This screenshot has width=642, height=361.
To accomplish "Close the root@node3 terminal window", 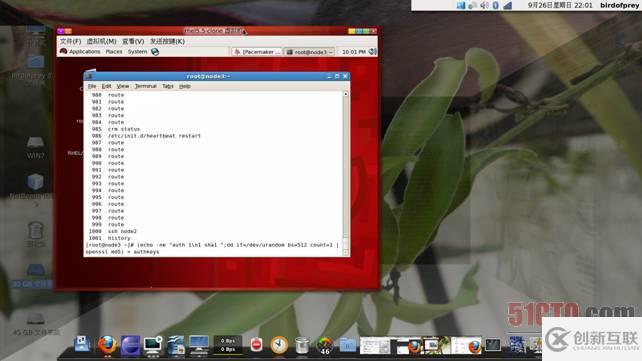I will pyautogui.click(x=345, y=76).
